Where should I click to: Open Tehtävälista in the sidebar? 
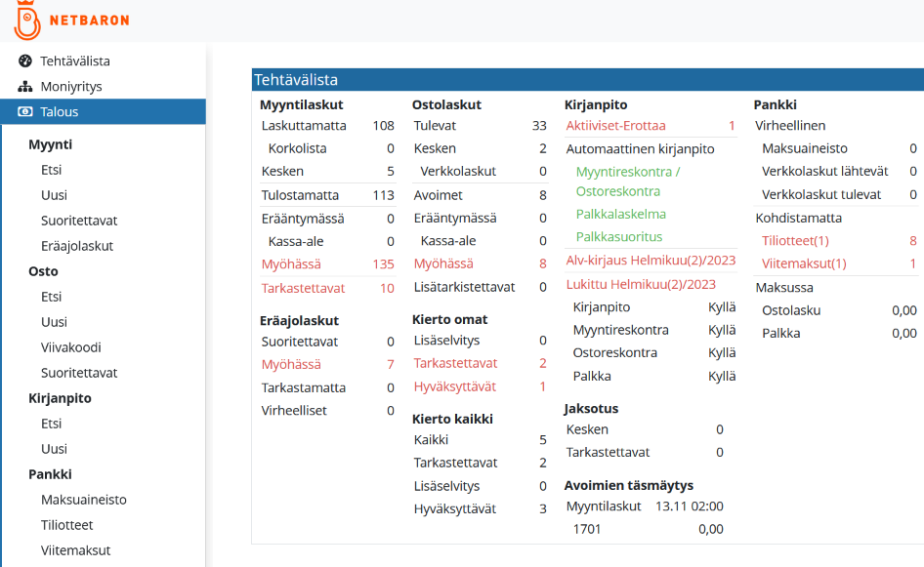pos(74,61)
